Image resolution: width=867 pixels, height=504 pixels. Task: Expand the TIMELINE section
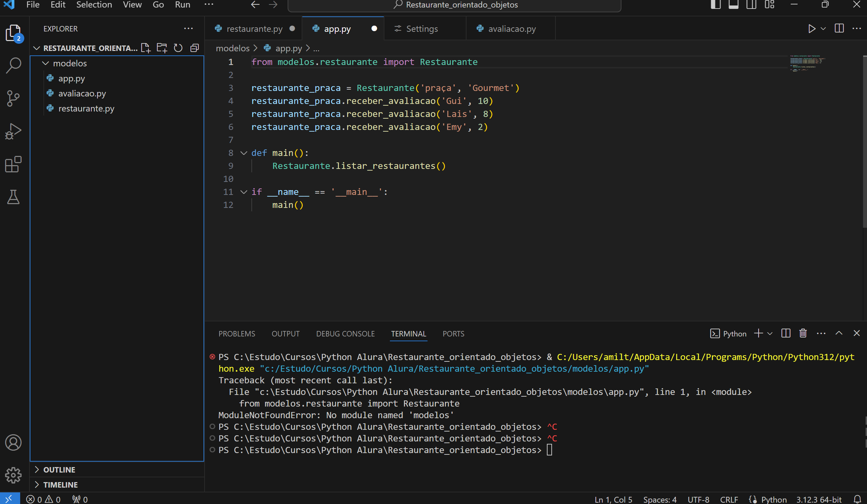click(61, 485)
